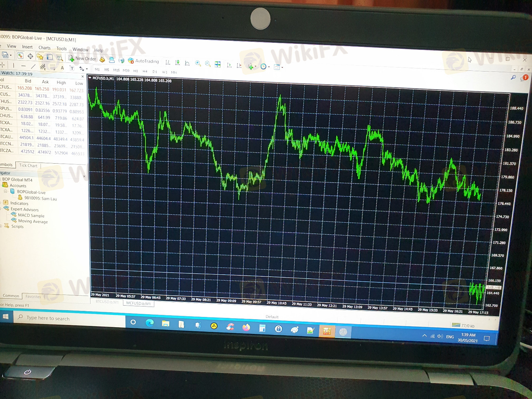Switch to the M5 timeframe
Viewport: 532px width, 399px height.
[107, 70]
